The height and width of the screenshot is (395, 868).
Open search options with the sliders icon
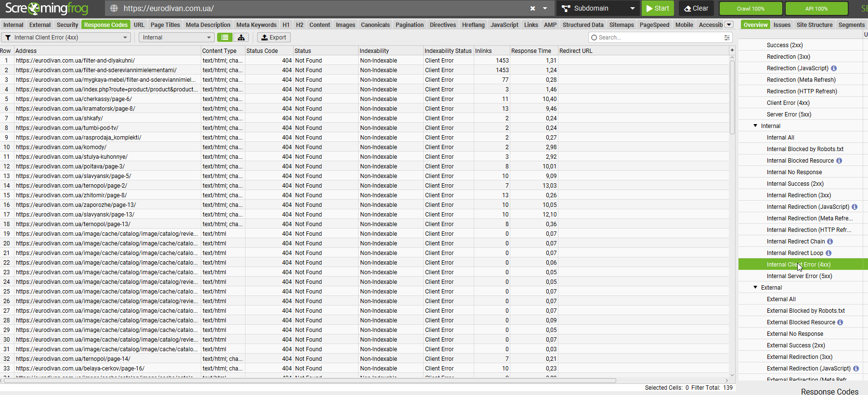click(727, 38)
